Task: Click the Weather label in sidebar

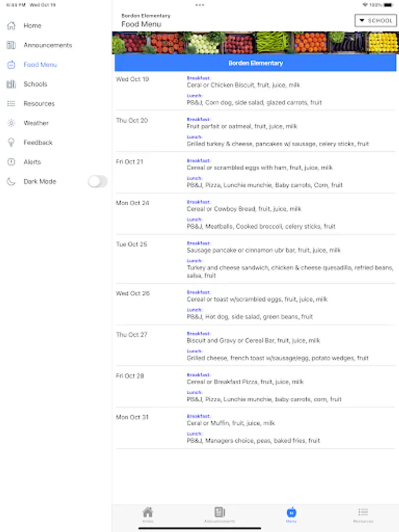Action: coord(36,123)
